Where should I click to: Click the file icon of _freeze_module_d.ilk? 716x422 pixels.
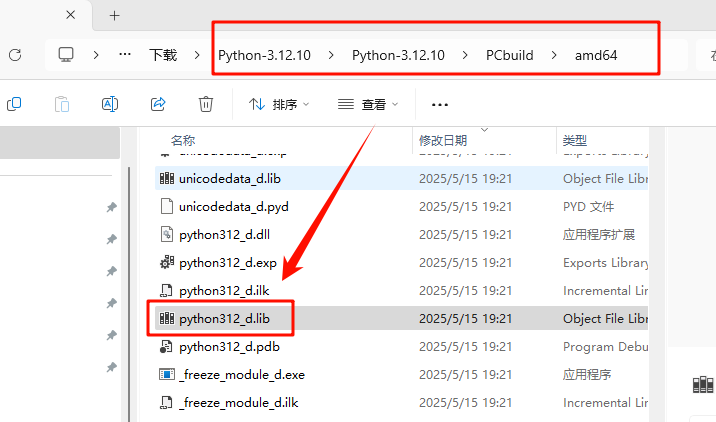(x=166, y=402)
